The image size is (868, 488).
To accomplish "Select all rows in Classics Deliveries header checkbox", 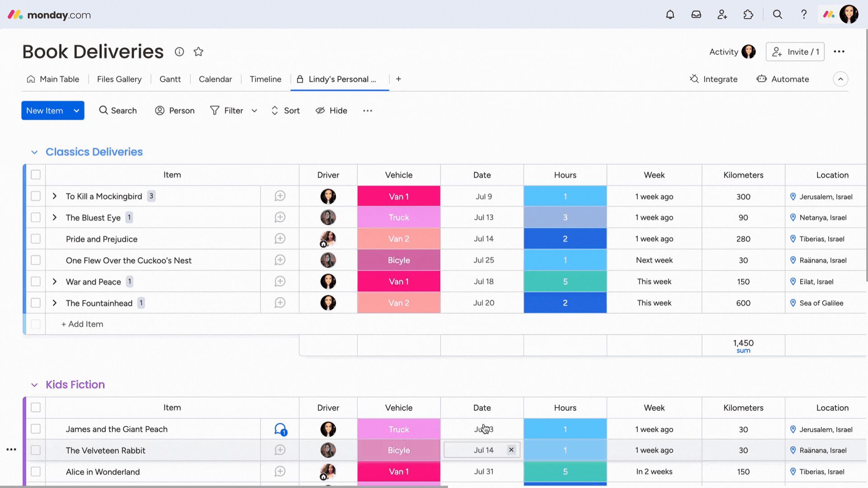I will pos(35,174).
